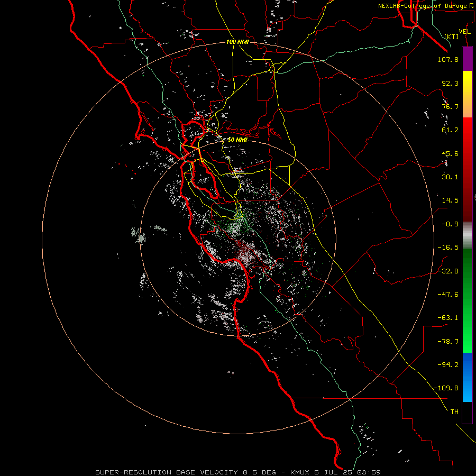Click the -109.8 velocity scale value
This screenshot has height=476, width=476.
click(446, 388)
